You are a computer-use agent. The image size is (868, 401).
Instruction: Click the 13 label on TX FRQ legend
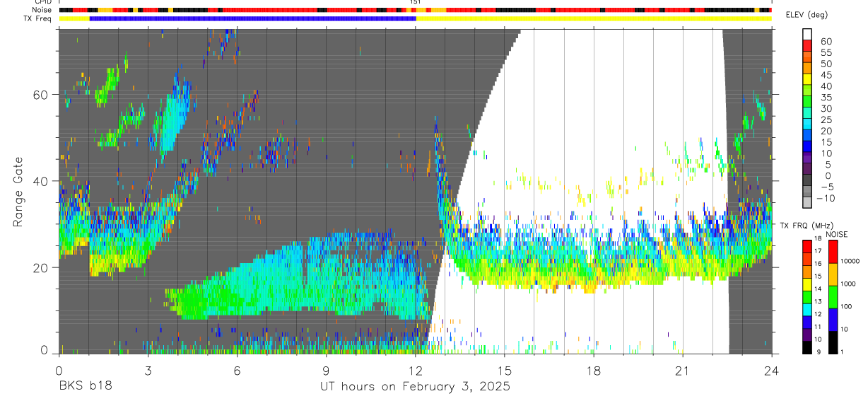click(817, 301)
